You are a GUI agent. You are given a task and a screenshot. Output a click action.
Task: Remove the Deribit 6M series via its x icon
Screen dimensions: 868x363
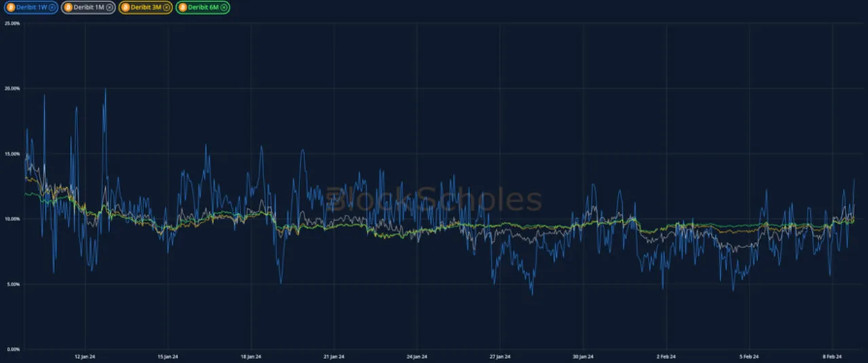(224, 7)
